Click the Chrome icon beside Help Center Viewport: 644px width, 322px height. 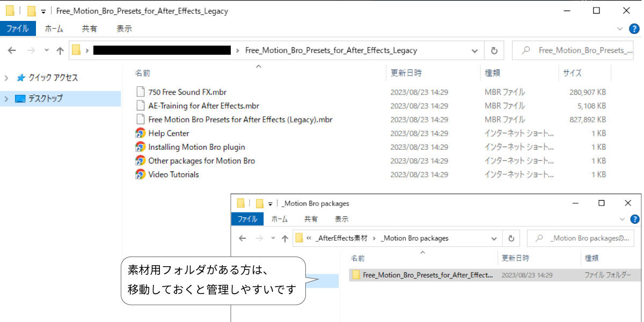point(140,133)
